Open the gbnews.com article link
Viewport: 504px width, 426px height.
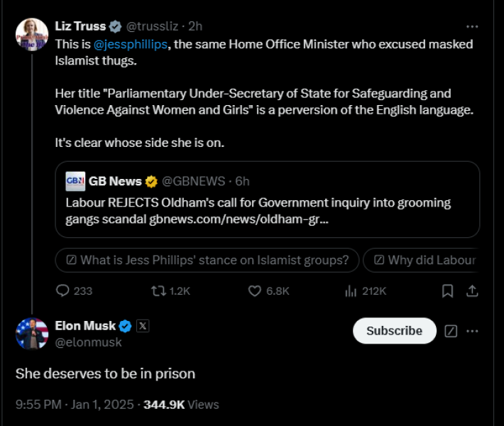coord(239,219)
